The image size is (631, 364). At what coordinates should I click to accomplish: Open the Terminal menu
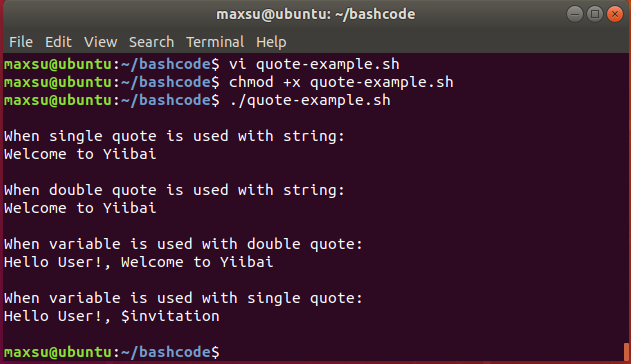(215, 42)
